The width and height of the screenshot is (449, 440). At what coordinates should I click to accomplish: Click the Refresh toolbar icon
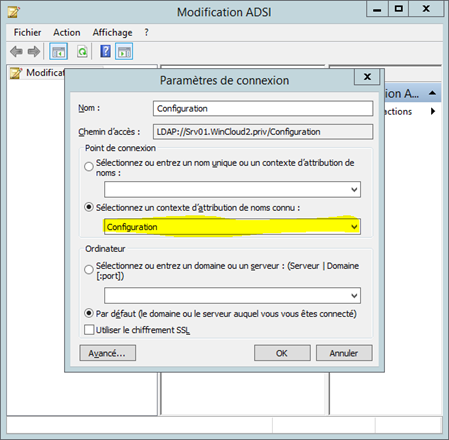tap(82, 52)
